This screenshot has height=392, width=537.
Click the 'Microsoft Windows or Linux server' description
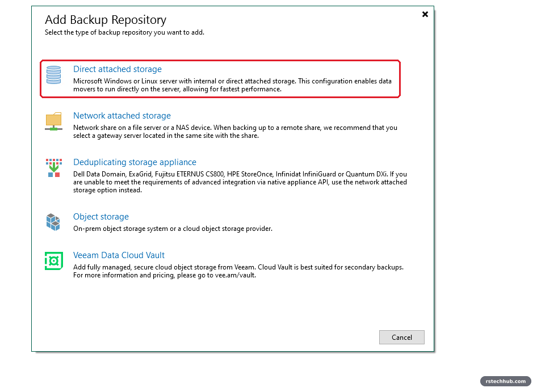pos(232,85)
